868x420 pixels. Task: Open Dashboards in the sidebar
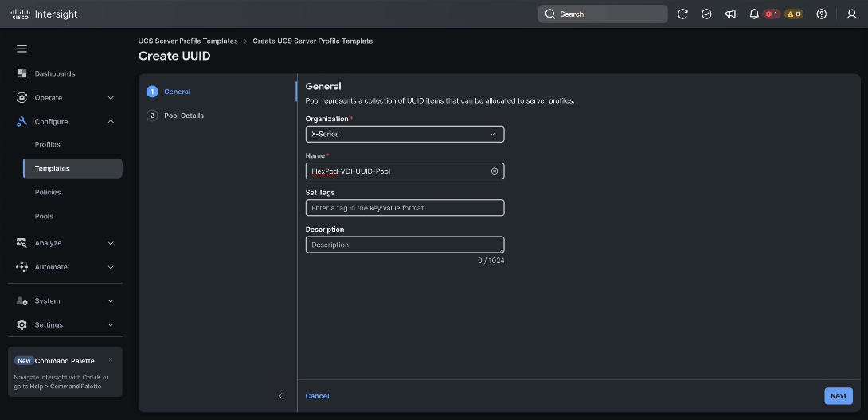[55, 73]
